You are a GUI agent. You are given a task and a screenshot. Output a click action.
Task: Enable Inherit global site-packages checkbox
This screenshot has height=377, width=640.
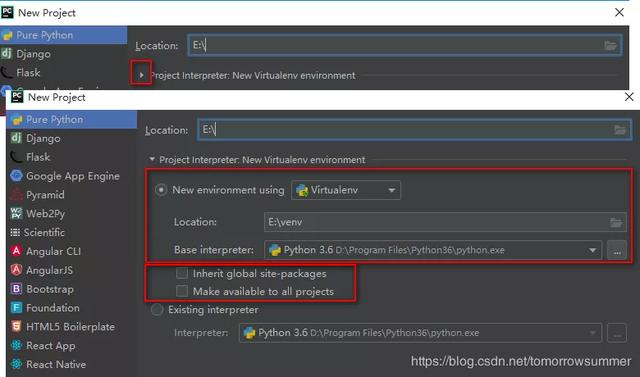[182, 273]
